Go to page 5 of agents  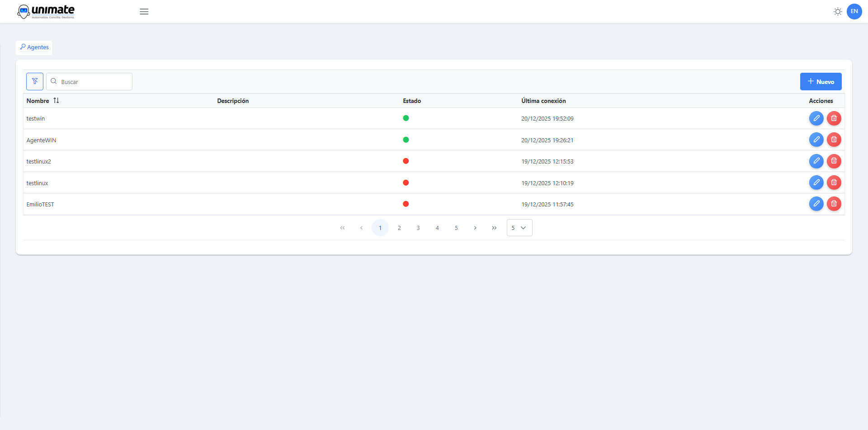(456, 228)
